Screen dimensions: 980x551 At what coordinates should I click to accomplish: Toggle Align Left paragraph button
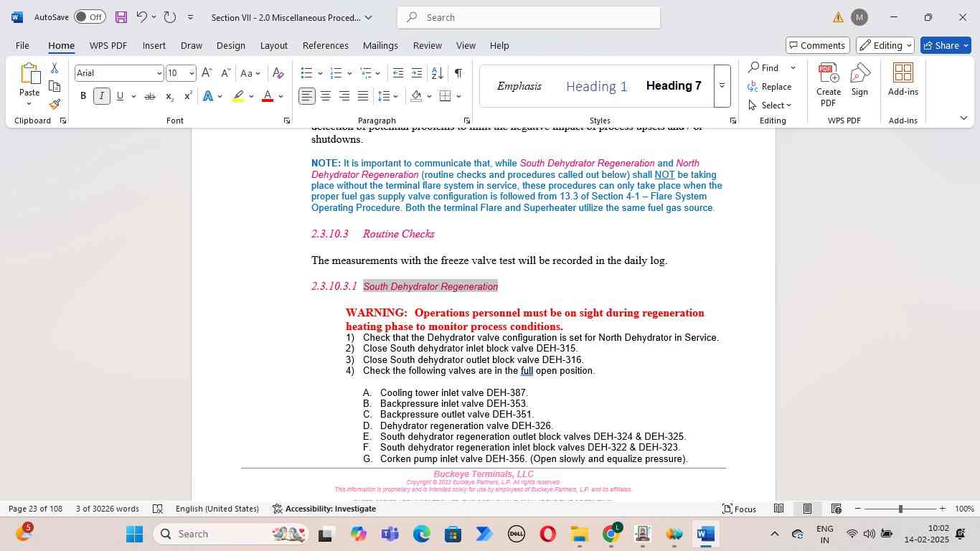[307, 96]
